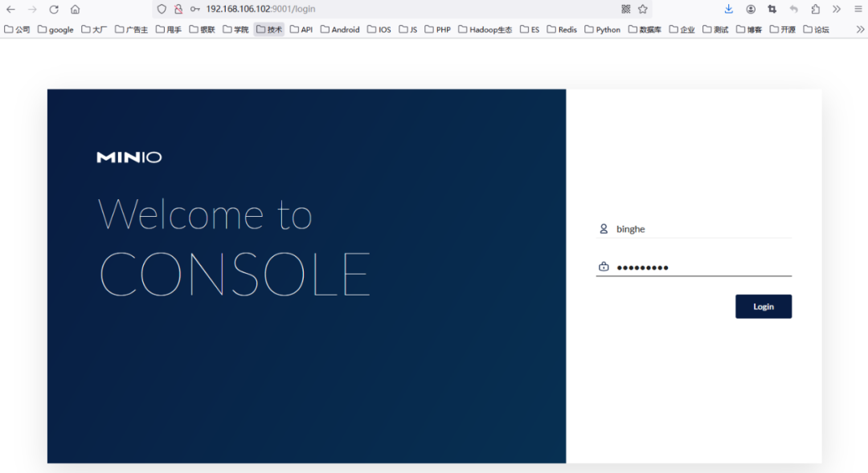Bookmark this page with the star icon
Image resolution: width=868 pixels, height=473 pixels.
click(x=643, y=9)
